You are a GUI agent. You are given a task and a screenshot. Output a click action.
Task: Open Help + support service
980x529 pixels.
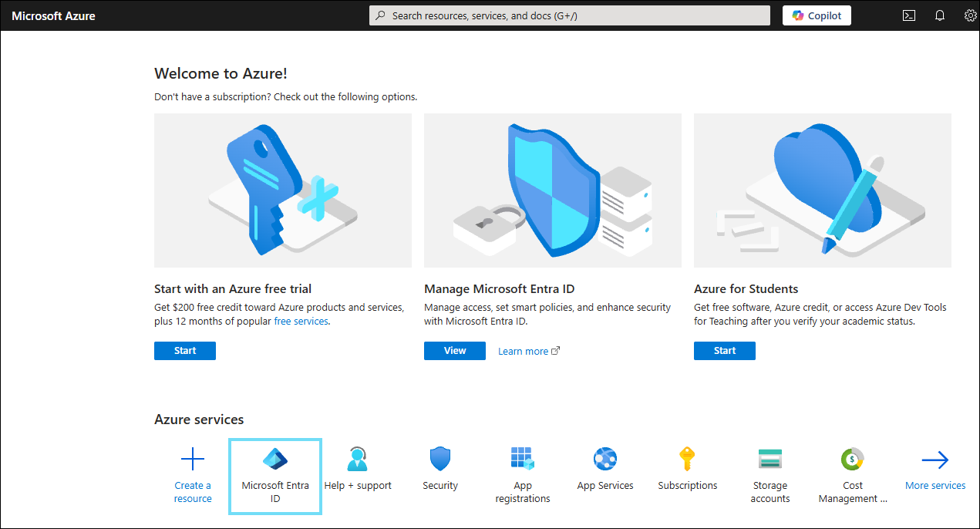pyautogui.click(x=357, y=467)
